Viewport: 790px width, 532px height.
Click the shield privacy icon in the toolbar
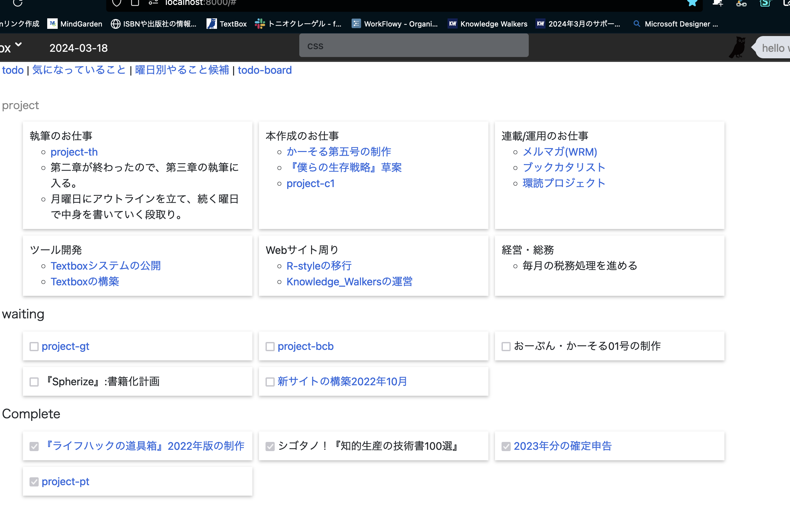(x=116, y=3)
